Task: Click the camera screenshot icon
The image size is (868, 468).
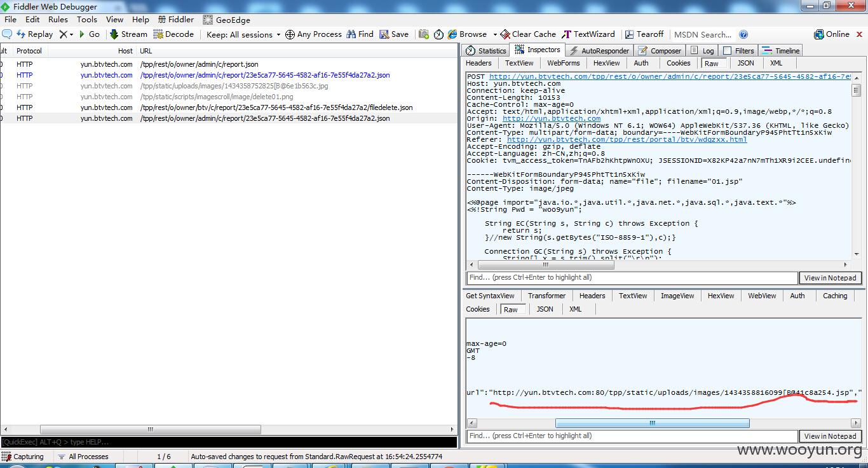Action: click(423, 34)
